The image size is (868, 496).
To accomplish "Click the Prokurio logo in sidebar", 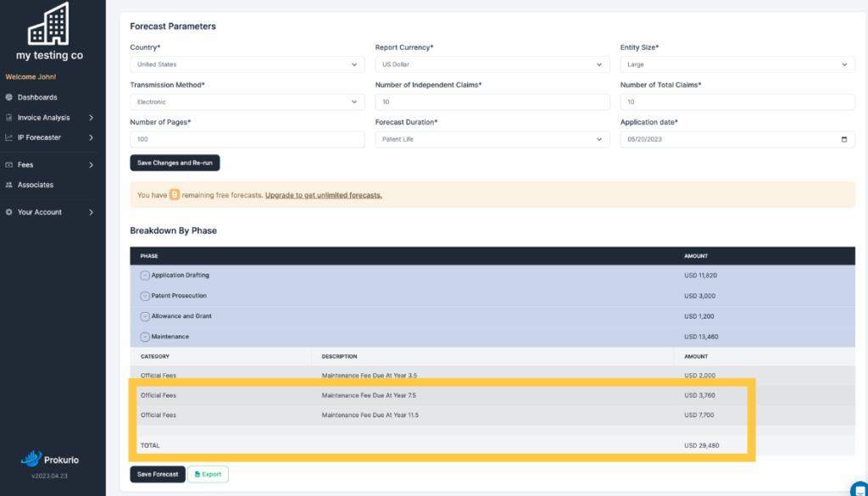I will click(50, 460).
